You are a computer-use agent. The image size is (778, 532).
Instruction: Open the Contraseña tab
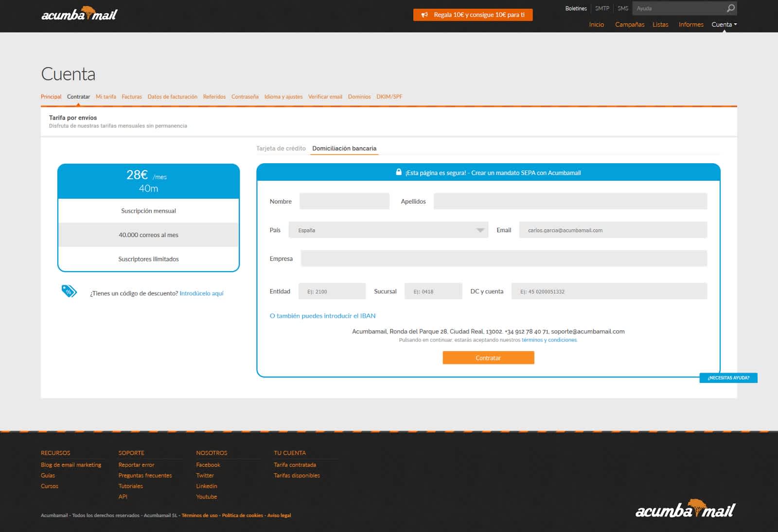(245, 97)
